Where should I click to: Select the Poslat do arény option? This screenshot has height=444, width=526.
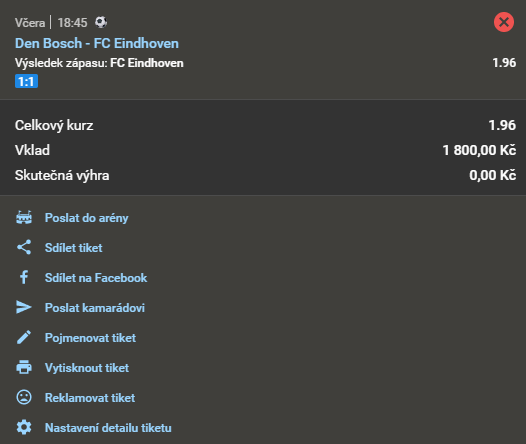click(87, 218)
